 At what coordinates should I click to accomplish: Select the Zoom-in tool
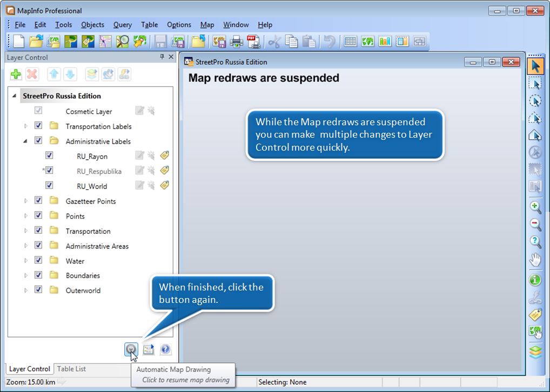(x=535, y=207)
